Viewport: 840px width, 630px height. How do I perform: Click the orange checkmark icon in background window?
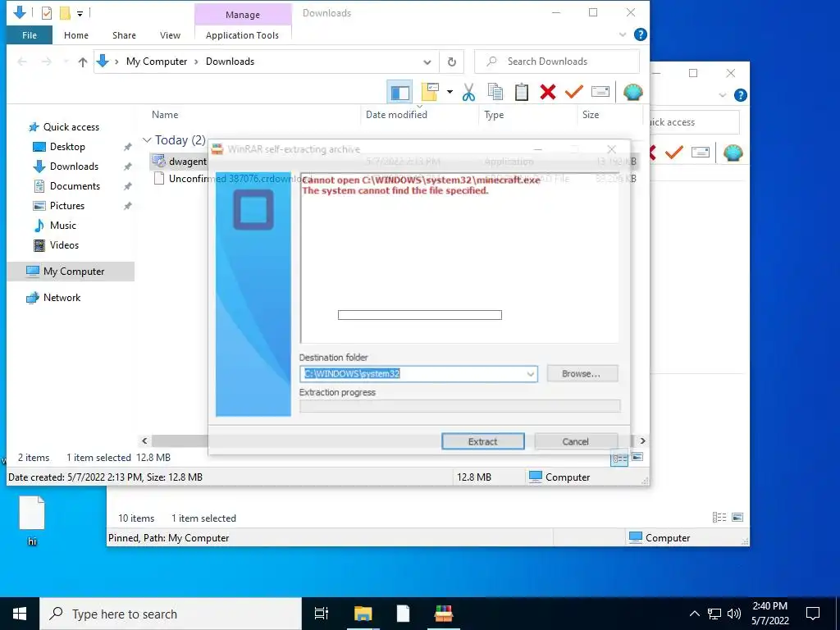[x=674, y=153]
